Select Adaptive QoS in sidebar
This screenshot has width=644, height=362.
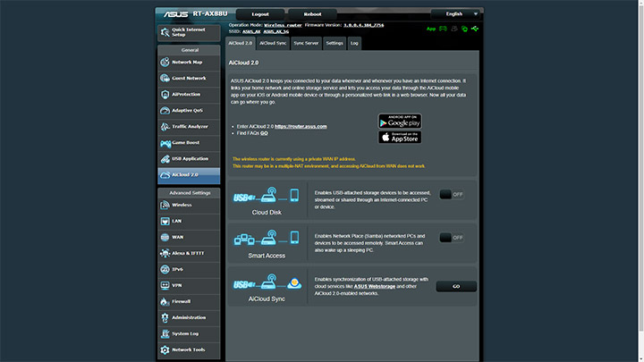tap(189, 111)
